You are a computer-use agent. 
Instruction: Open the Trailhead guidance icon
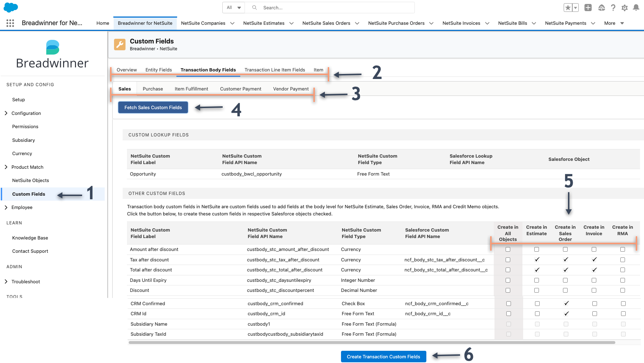click(x=602, y=8)
